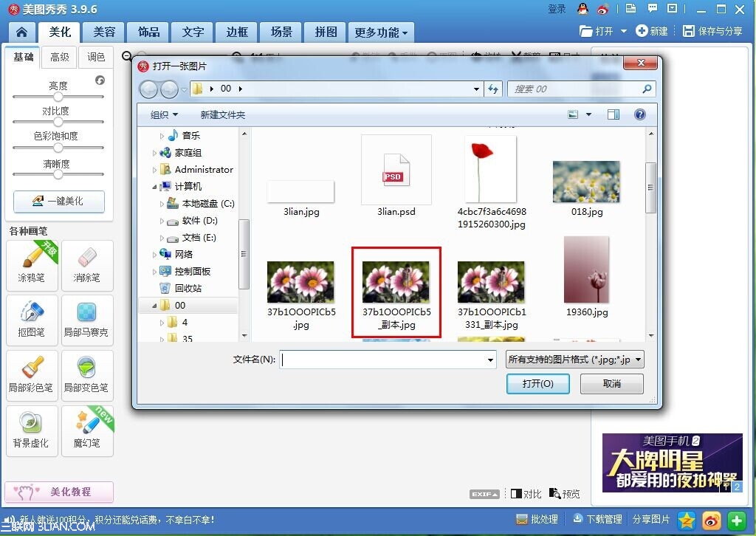The height and width of the screenshot is (536, 756).
Task: Switch to the 美容 tab
Action: pyautogui.click(x=104, y=32)
